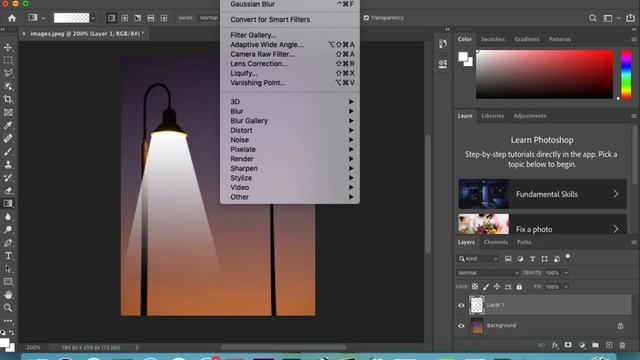Select the Dodge tool
Viewport: 640px width, 360px height.
[8, 230]
